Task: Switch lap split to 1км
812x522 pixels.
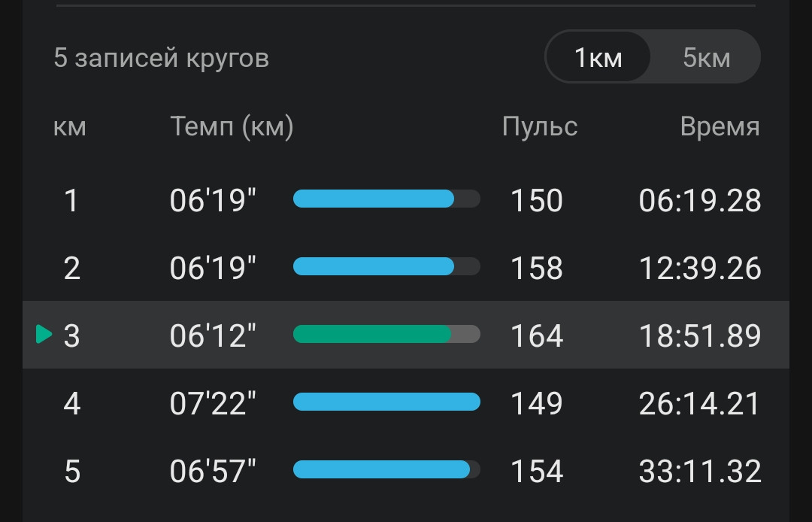Action: point(598,57)
